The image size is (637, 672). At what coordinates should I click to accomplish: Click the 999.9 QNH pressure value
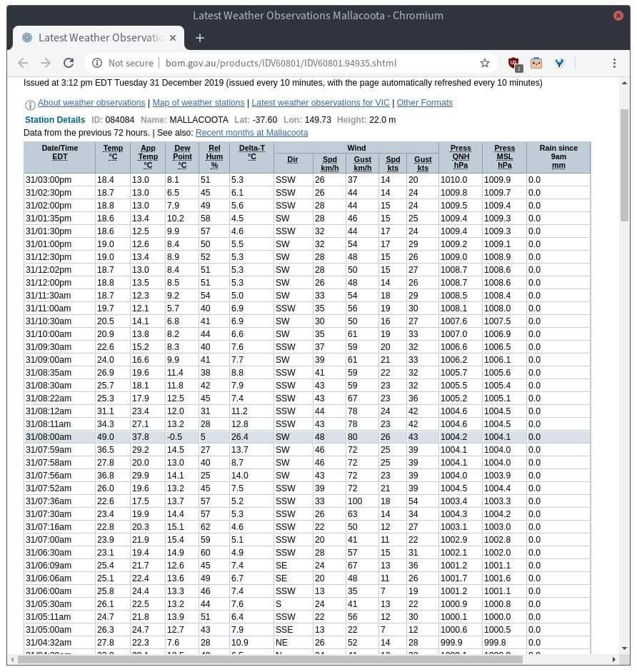point(451,643)
